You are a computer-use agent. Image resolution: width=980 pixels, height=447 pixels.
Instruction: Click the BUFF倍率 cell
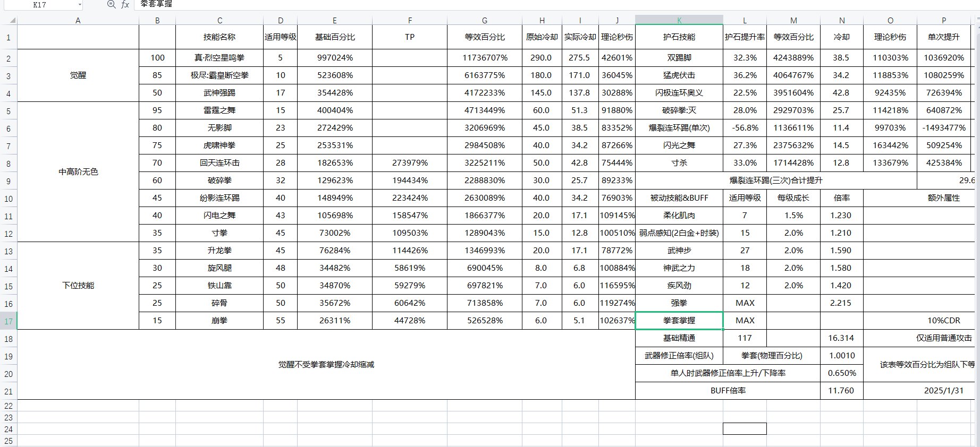728,391
